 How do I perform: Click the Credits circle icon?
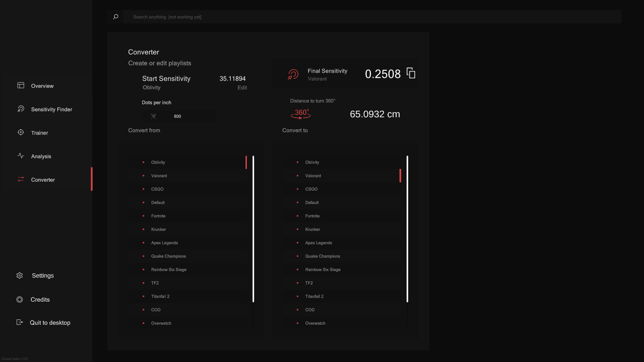click(x=20, y=300)
